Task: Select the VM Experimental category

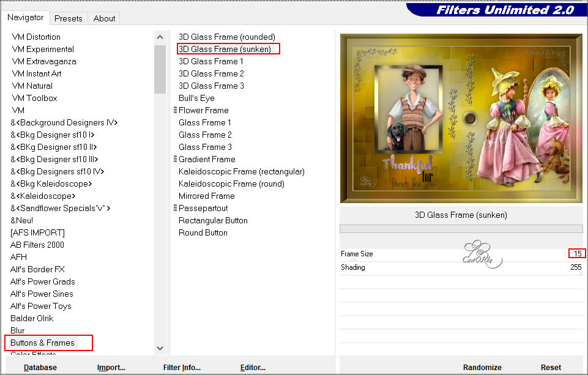Action: (43, 49)
